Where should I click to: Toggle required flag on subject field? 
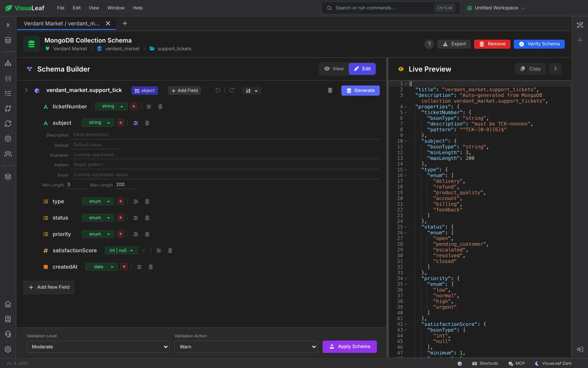[x=120, y=123]
